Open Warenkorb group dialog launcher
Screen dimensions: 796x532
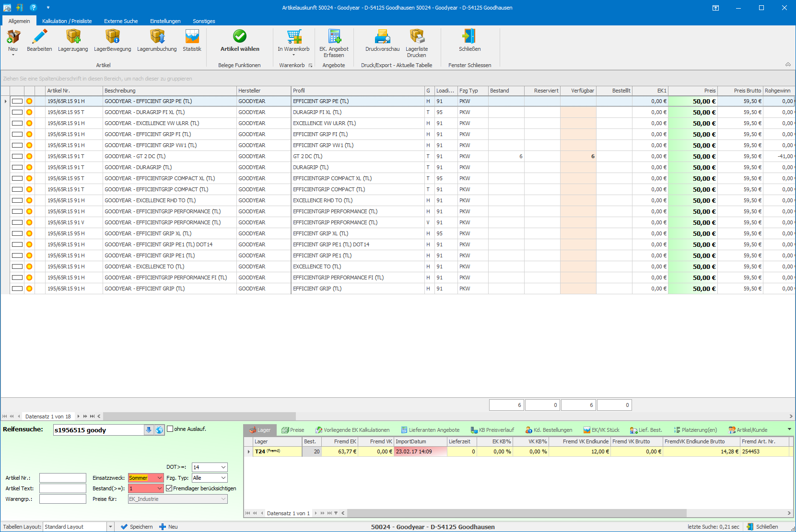(310, 66)
